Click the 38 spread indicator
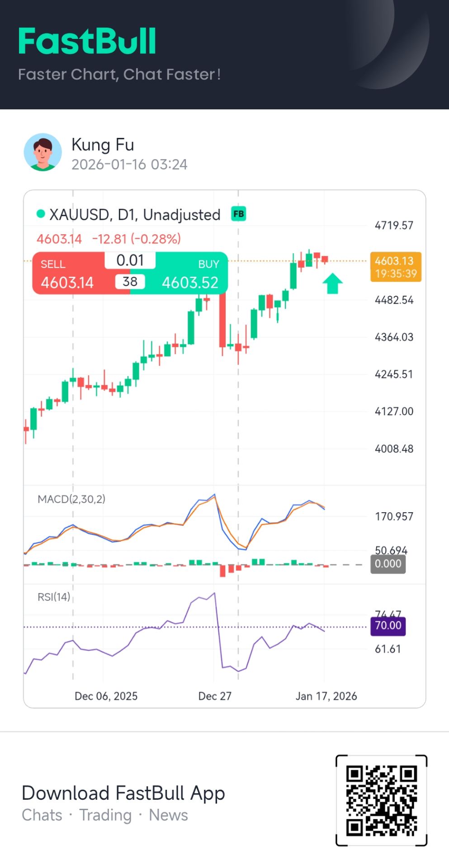Screen dimensions: 449x868 click(130, 282)
